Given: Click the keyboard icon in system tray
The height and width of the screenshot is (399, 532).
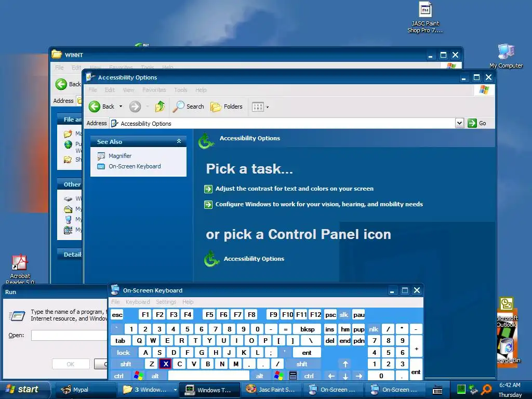Looking at the screenshot, I should [437, 390].
